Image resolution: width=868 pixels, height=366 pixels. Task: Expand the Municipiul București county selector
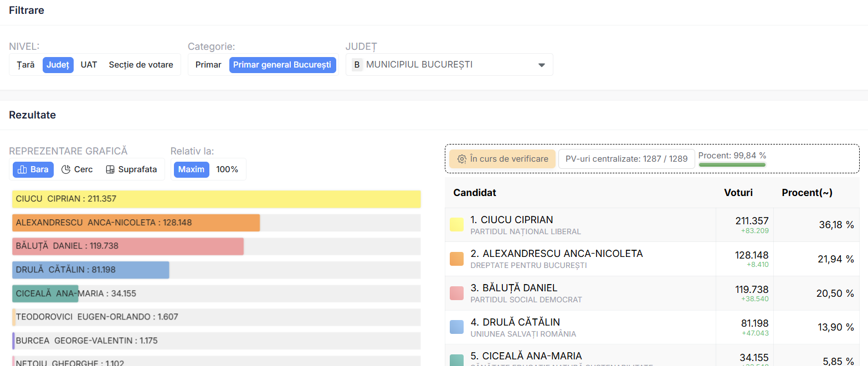443,65
